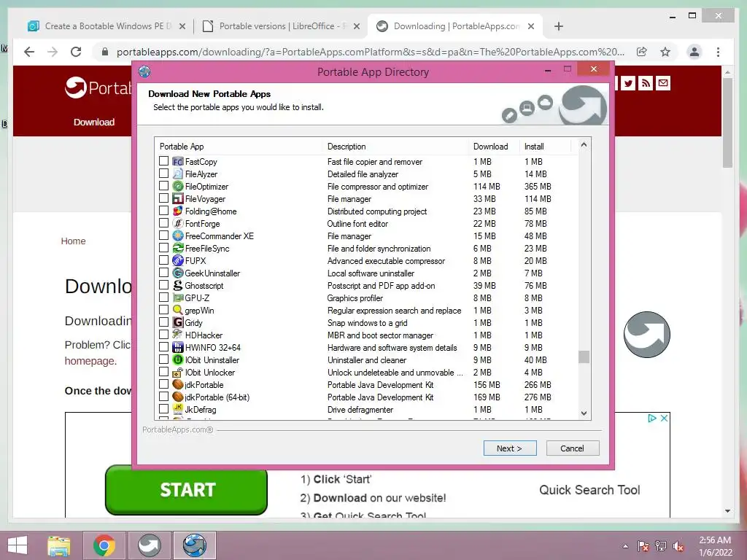Click the address bar URL field

(x=370, y=52)
